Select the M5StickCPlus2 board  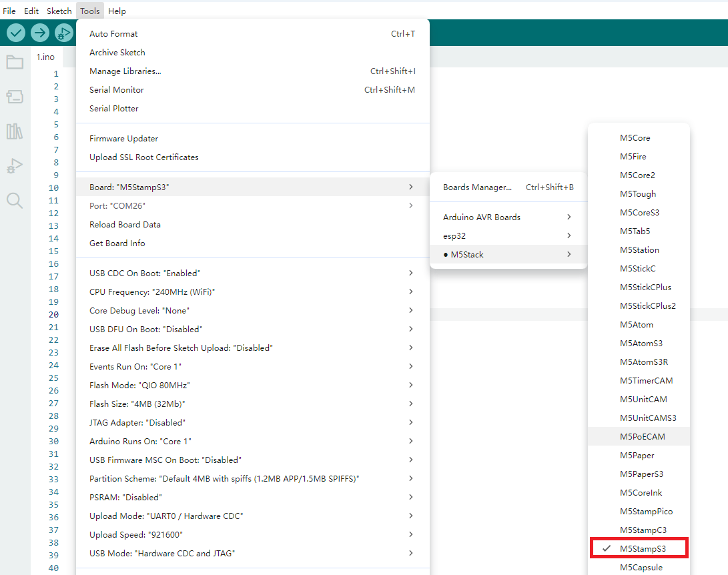[x=639, y=306]
